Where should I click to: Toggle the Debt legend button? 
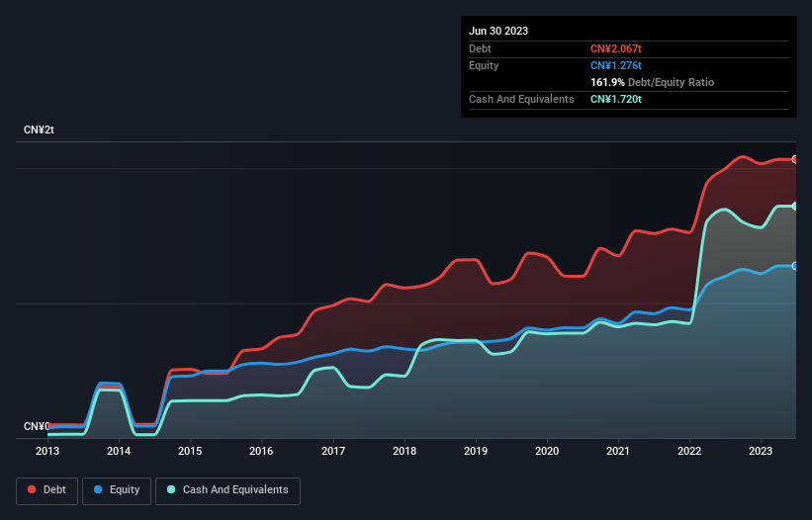46,490
